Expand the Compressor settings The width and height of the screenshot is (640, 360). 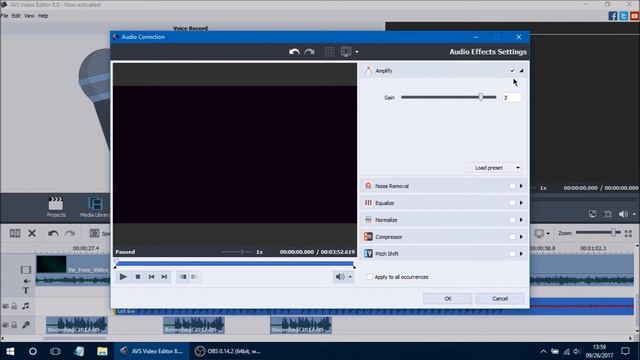click(521, 237)
